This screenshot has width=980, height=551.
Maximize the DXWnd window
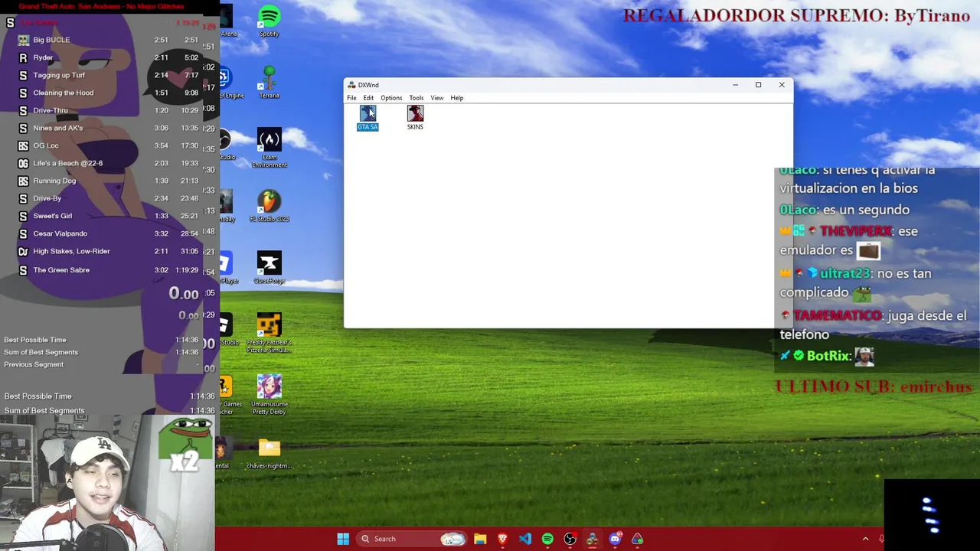point(758,85)
